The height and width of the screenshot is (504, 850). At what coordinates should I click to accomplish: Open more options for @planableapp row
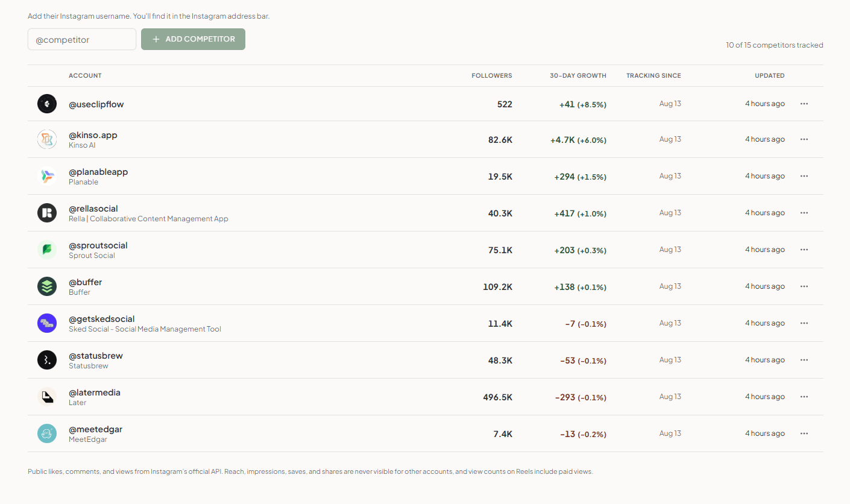point(804,176)
